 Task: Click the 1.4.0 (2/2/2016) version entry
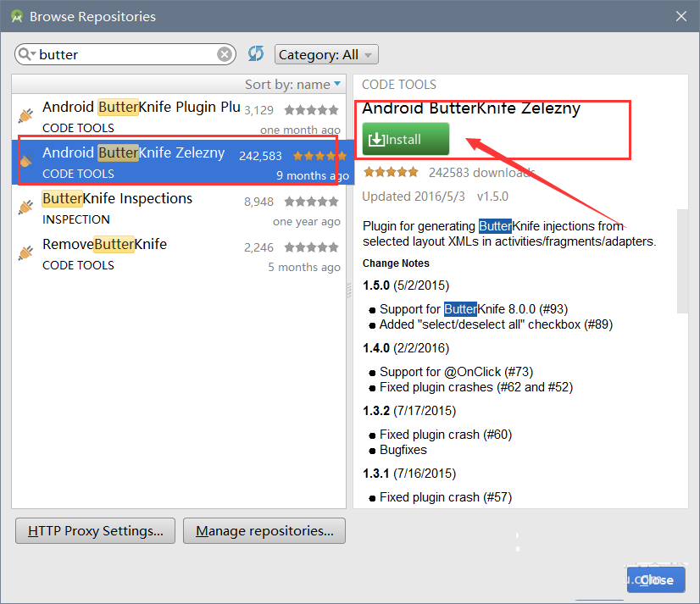pyautogui.click(x=406, y=348)
